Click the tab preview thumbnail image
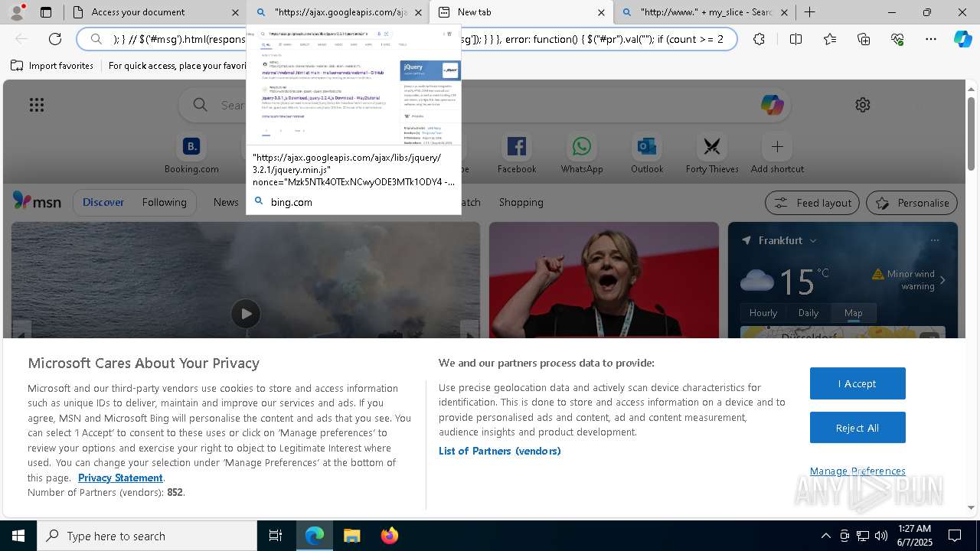980x551 pixels. [354, 86]
